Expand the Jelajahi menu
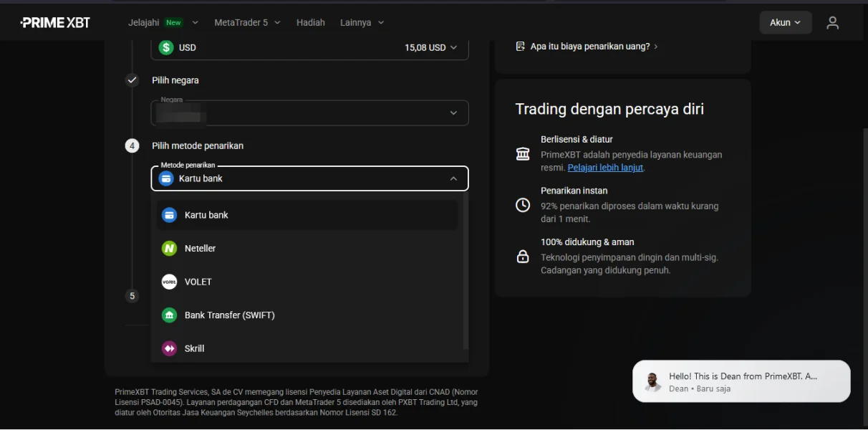Image resolution: width=868 pixels, height=430 pixels. pos(163,23)
